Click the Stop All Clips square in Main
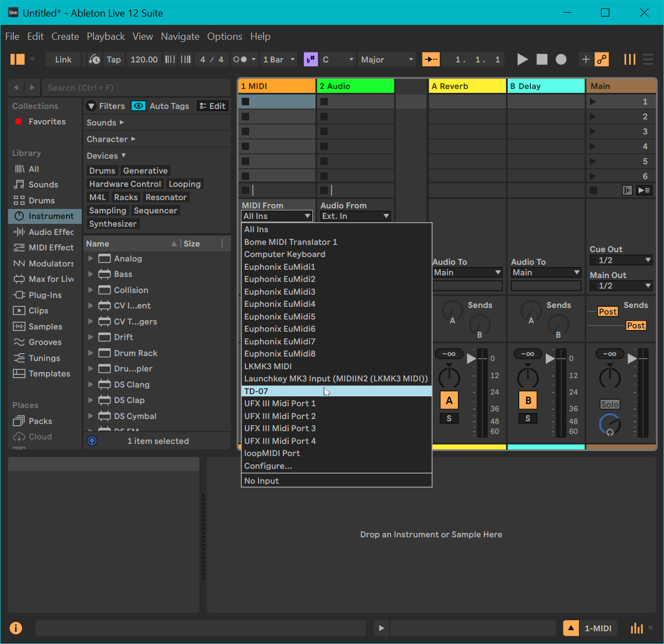The width and height of the screenshot is (664, 644). (x=593, y=190)
